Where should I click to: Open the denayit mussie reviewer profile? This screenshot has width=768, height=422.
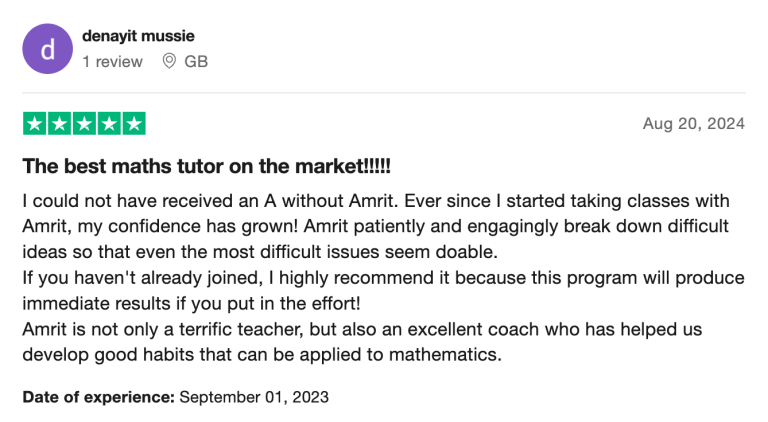139,36
